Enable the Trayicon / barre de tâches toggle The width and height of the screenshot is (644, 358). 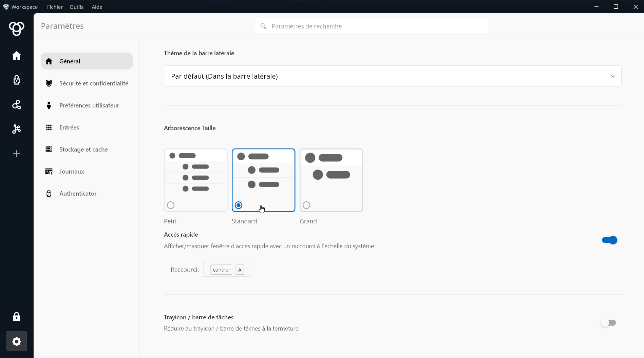click(608, 323)
